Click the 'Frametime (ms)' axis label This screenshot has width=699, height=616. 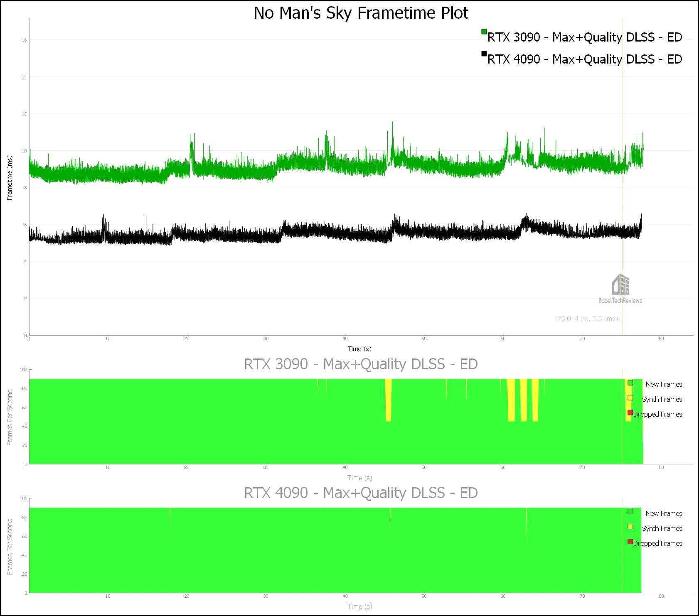tap(10, 178)
